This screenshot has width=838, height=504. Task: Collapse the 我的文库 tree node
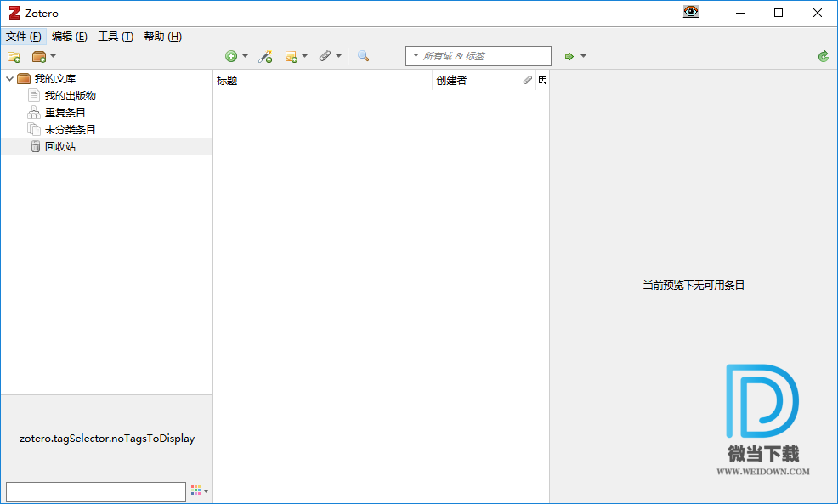point(9,78)
